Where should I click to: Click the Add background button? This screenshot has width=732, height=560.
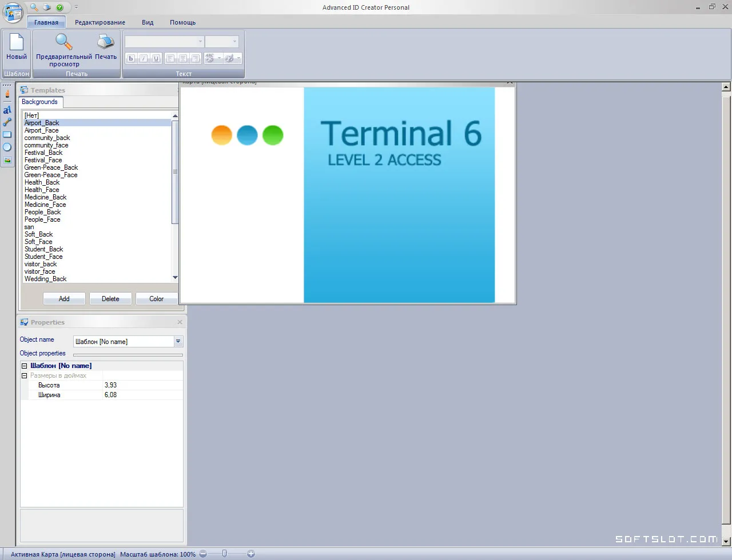tap(64, 299)
